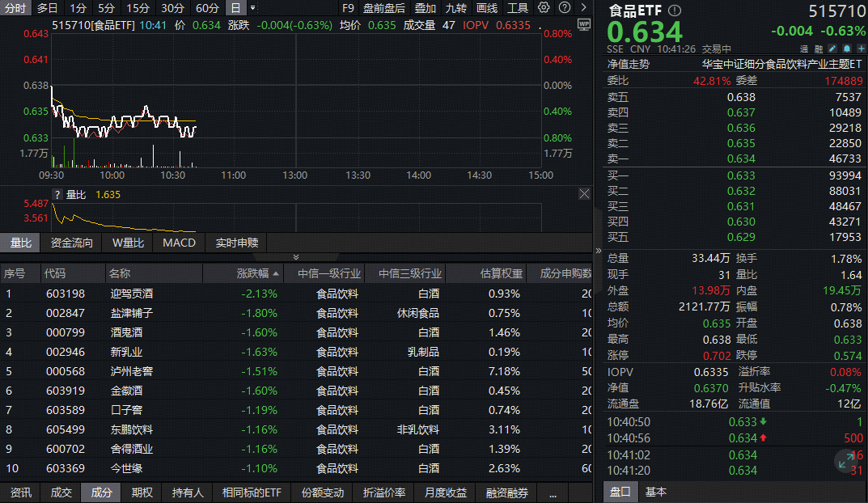The width and height of the screenshot is (868, 503).
Task: Click the pencil edit icon next to the bell
Action: 832,48
